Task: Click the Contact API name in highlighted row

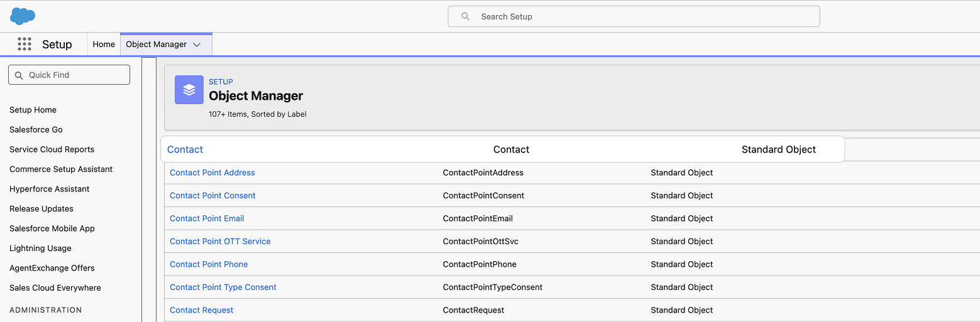Action: (512, 149)
